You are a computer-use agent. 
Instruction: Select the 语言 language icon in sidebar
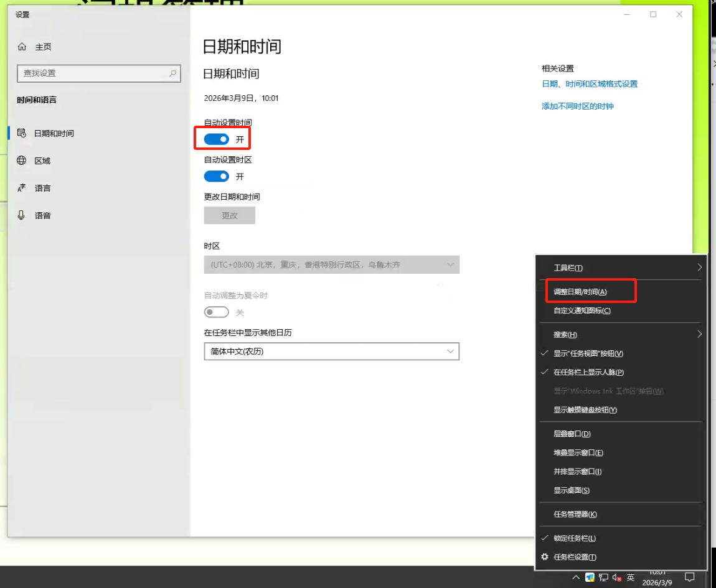pos(22,188)
